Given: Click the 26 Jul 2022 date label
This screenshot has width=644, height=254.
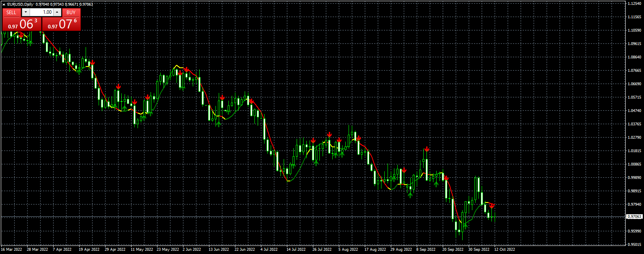Looking at the screenshot, I should [x=322, y=250].
